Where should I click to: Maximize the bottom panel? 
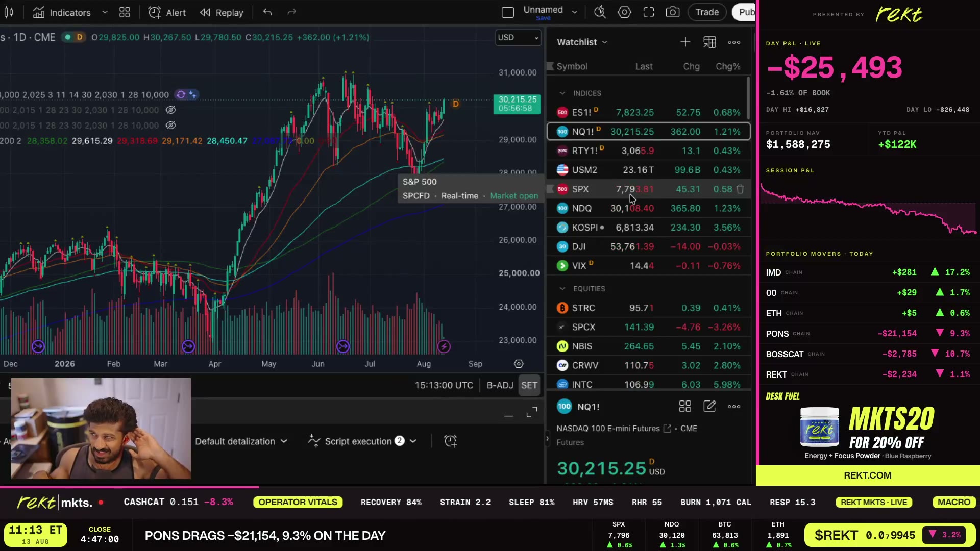tap(531, 412)
